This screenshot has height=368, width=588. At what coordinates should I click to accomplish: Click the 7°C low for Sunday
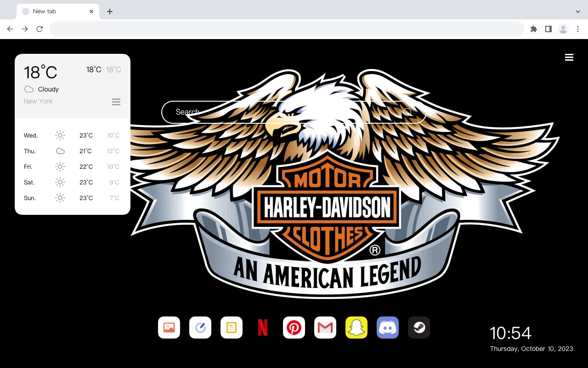pyautogui.click(x=114, y=198)
